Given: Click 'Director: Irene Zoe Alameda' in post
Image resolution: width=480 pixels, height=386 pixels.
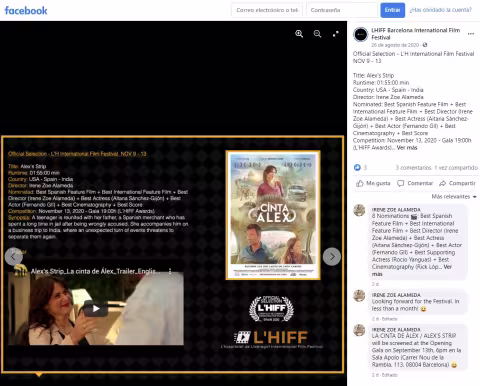Looking at the screenshot, I should click(388, 97).
